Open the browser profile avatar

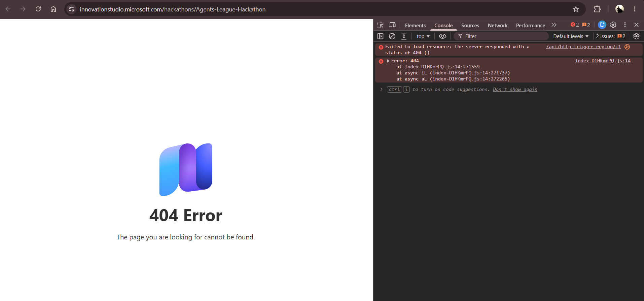[619, 9]
